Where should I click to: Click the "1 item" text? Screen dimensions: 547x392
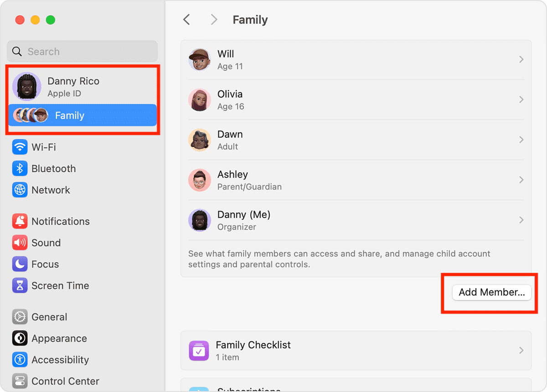pyautogui.click(x=227, y=357)
